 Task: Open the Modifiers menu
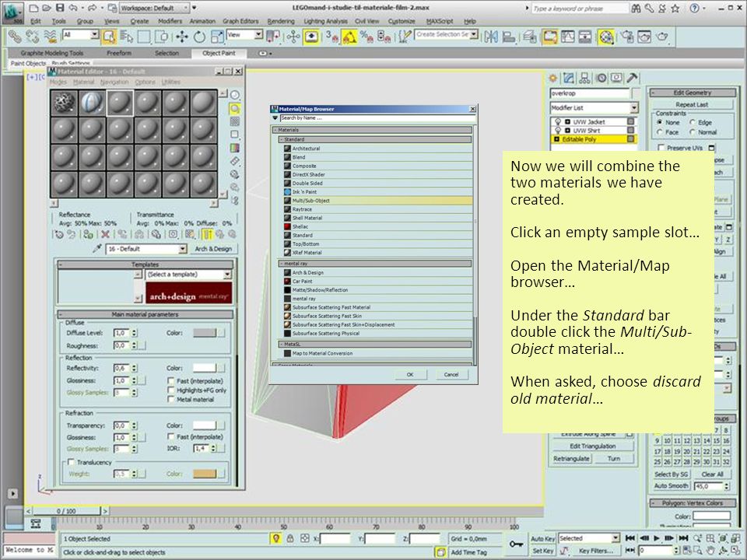[x=170, y=22]
